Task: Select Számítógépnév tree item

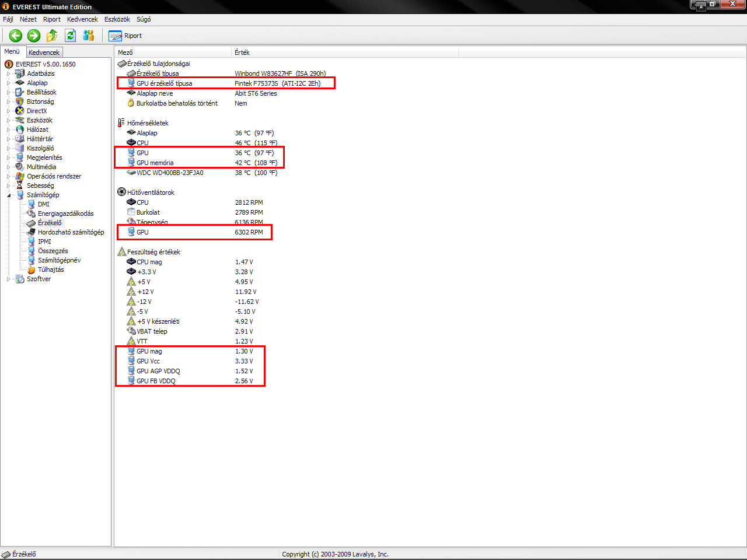Action: 59,260
